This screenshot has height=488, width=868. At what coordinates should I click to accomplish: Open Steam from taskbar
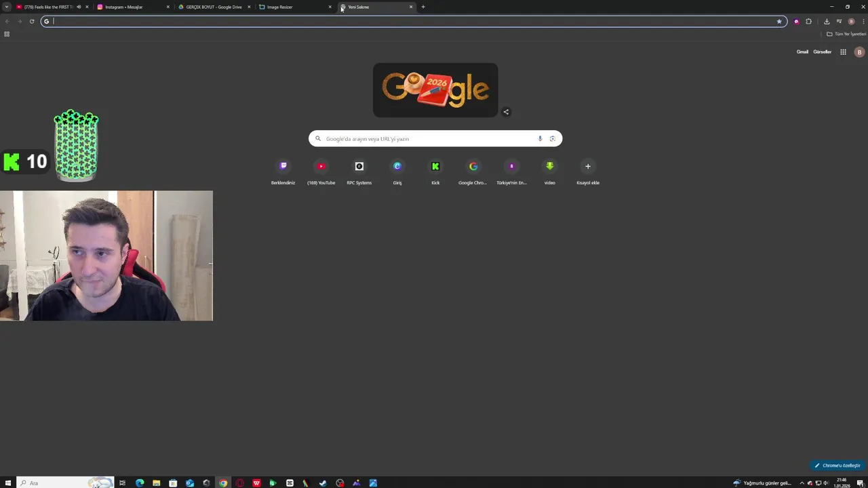point(323,483)
